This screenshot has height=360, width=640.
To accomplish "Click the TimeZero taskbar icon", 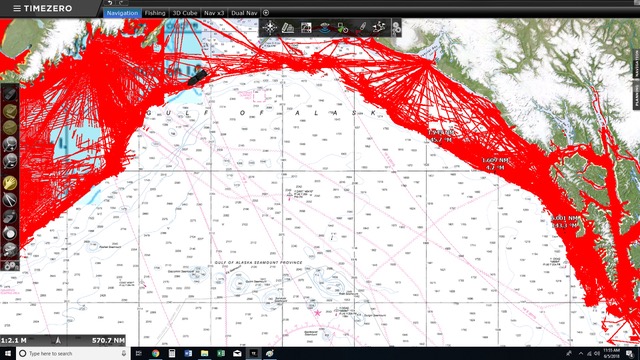I will coord(253,353).
